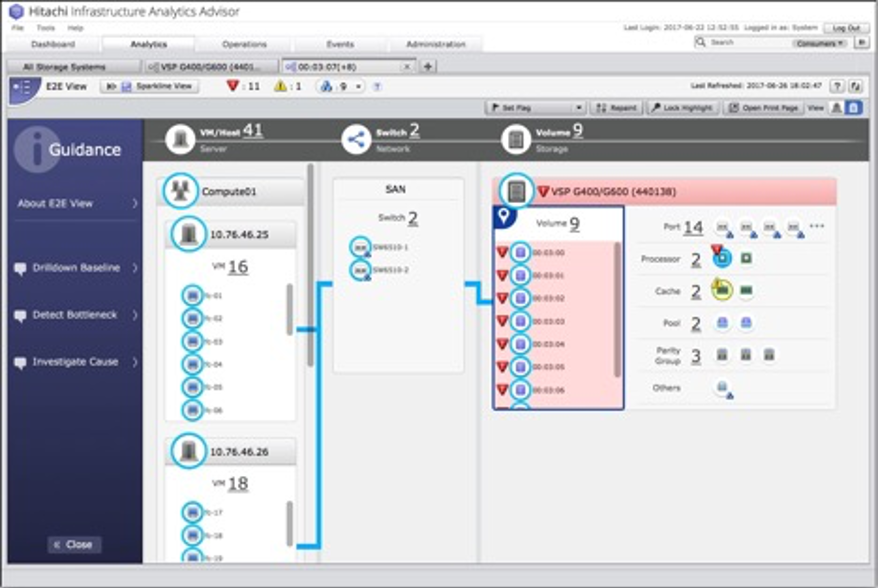Switch to the Operations tab
The image size is (878, 588).
245,44
